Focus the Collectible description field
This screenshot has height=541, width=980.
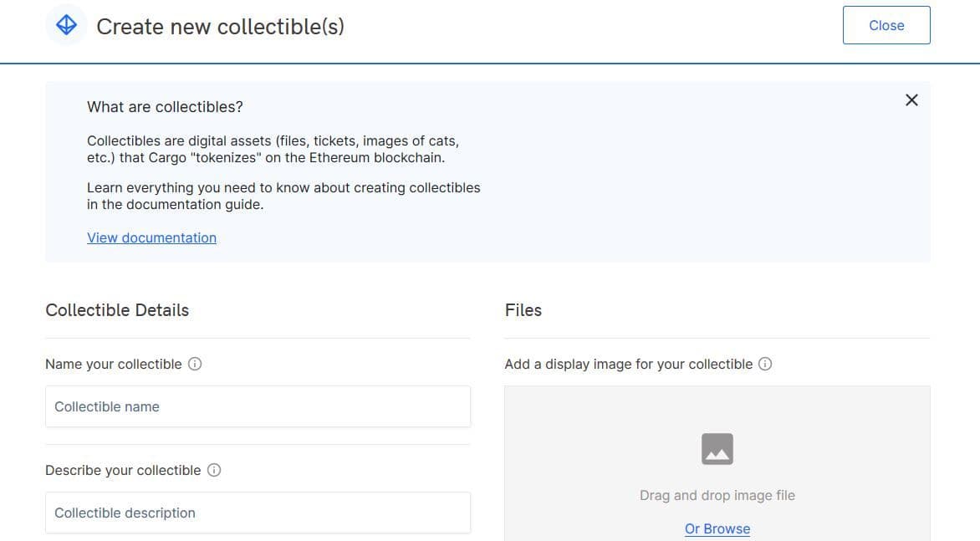pyautogui.click(x=258, y=513)
